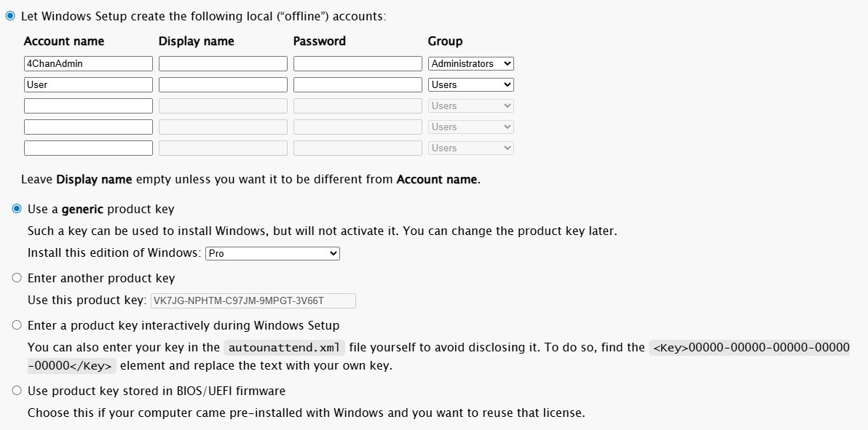Image resolution: width=868 pixels, height=430 pixels.
Task: Select 'Let Windows Setup create local accounts' option
Action: click(x=10, y=16)
